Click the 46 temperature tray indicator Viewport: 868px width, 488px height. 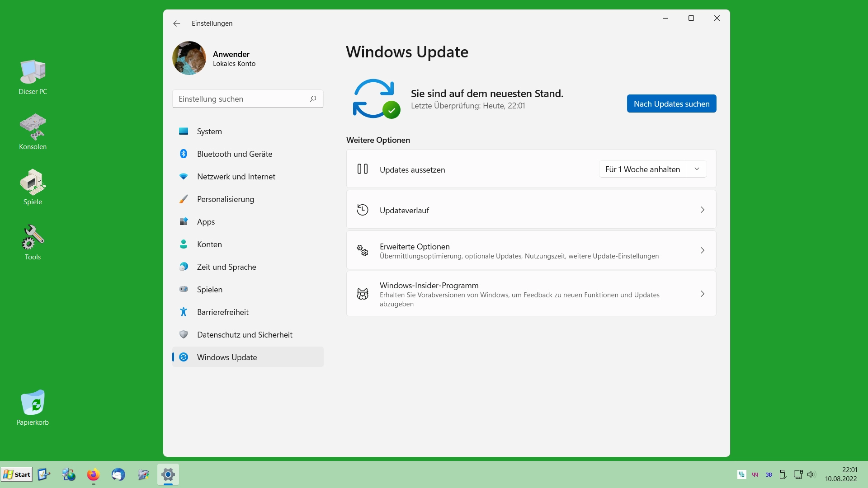741,474
